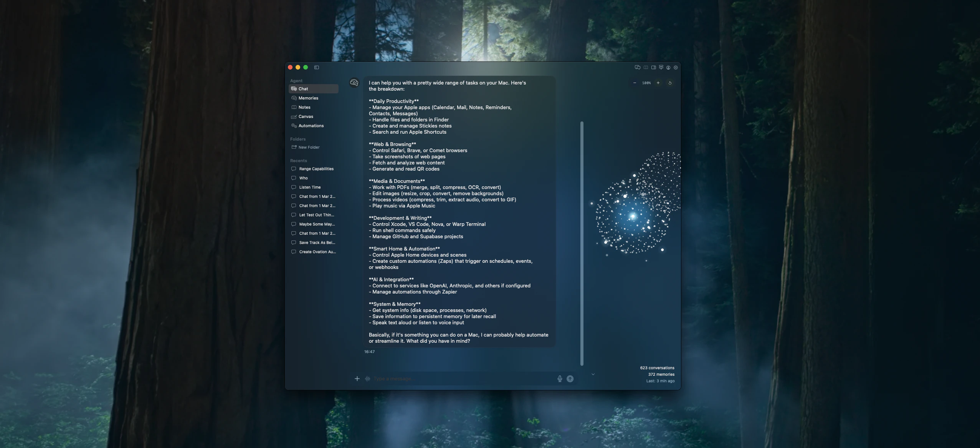Click the chat vertical scrollbar
This screenshot has height=448, width=980.
(x=582, y=243)
